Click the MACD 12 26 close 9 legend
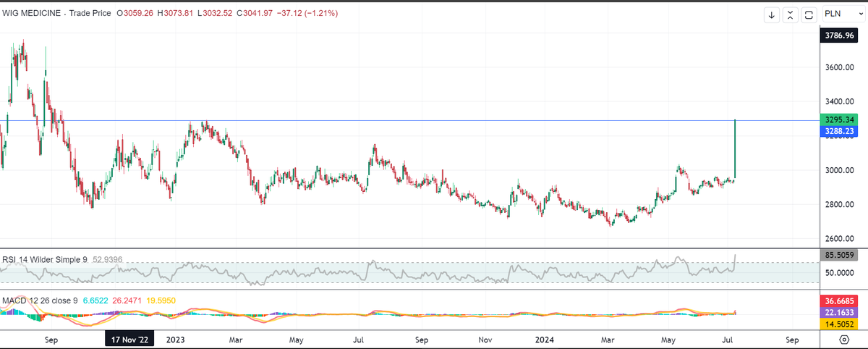 40,299
